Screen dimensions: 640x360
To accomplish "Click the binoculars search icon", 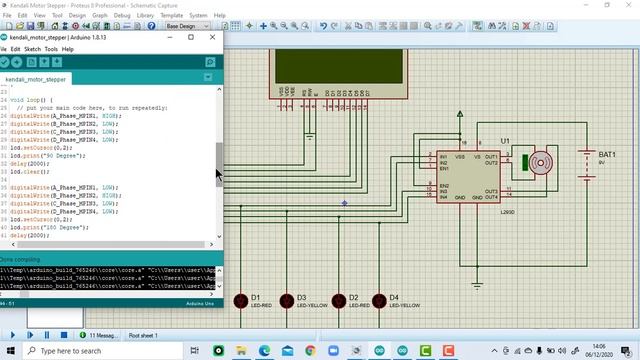I will [492, 26].
